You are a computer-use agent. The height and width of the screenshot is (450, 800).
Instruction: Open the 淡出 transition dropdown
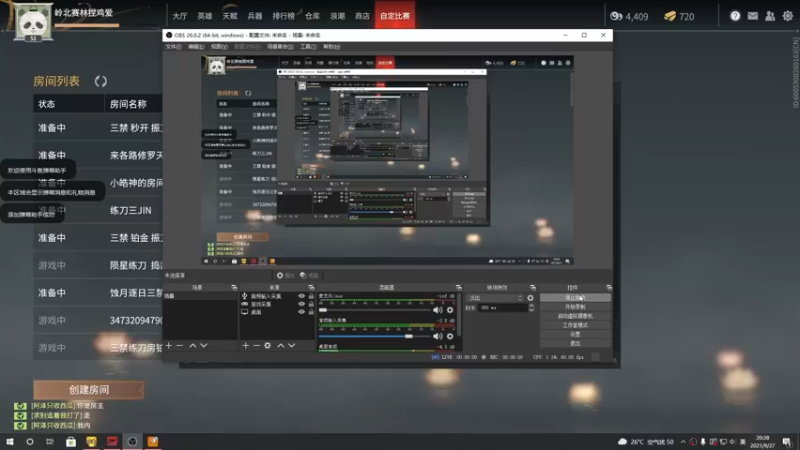point(495,298)
